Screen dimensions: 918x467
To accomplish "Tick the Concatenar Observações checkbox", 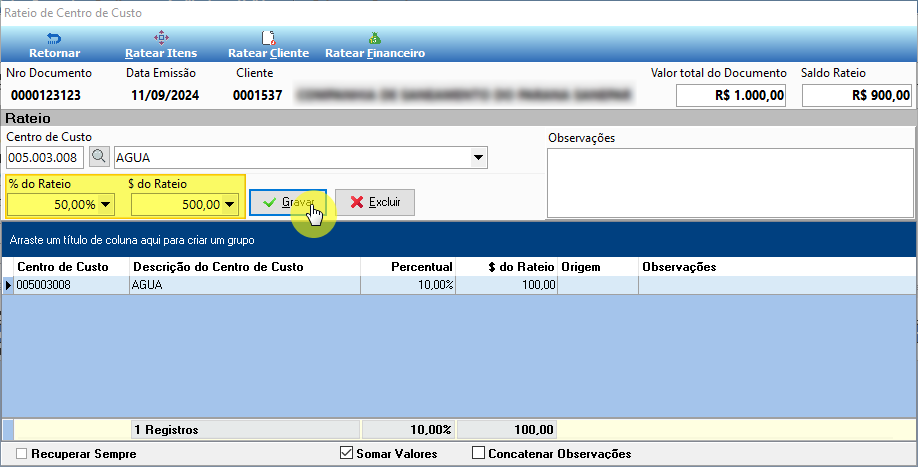I will [x=478, y=453].
